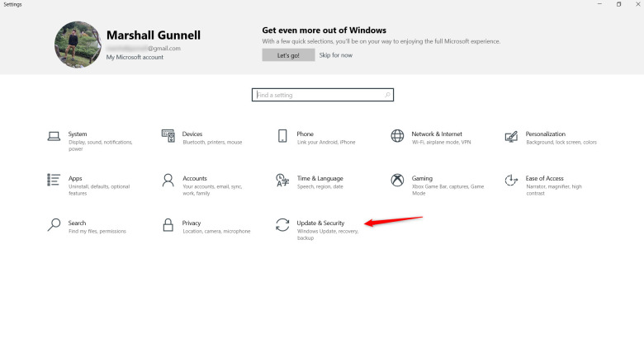The width and height of the screenshot is (644, 343).
Task: Open the Search category title
Action: point(78,223)
